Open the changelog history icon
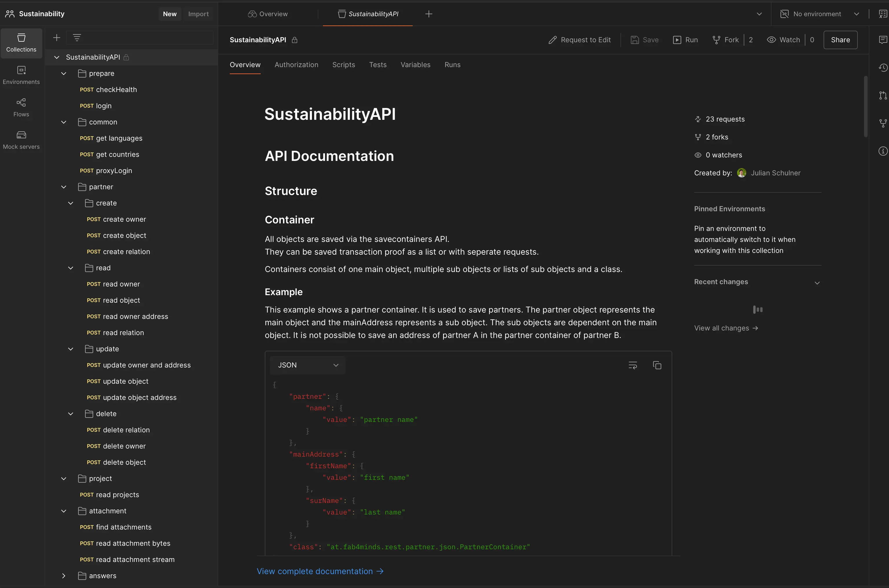The height and width of the screenshot is (588, 889). point(883,67)
